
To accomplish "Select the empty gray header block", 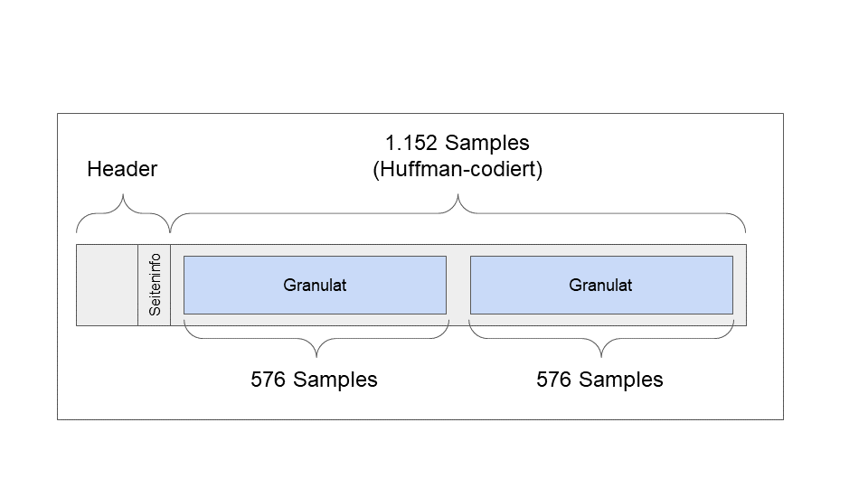I will 107,285.
